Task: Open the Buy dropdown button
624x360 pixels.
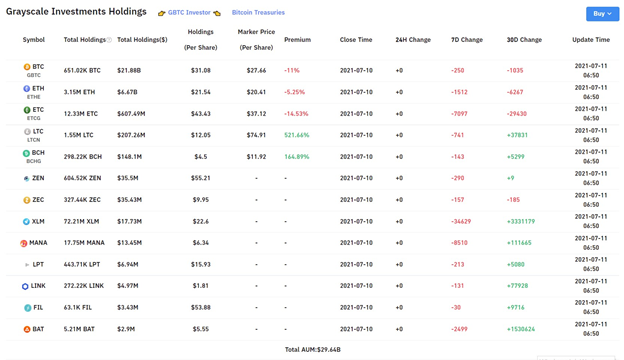Action: pyautogui.click(x=603, y=14)
